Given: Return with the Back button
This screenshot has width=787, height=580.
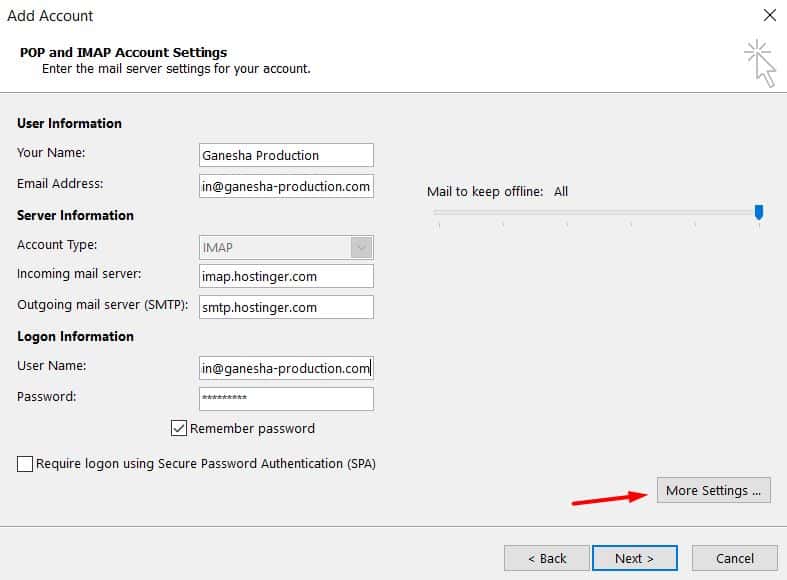Looking at the screenshot, I should click(x=546, y=558).
